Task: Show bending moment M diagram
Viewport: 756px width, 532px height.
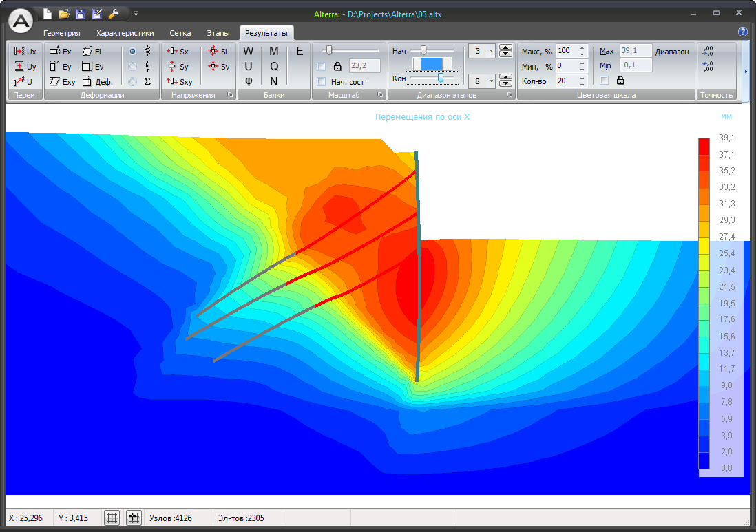Action: (274, 51)
